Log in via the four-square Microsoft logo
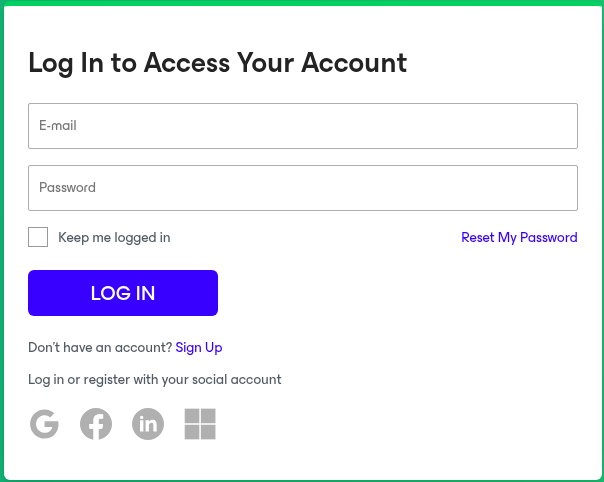Viewport: 604px width, 482px height. tap(200, 424)
